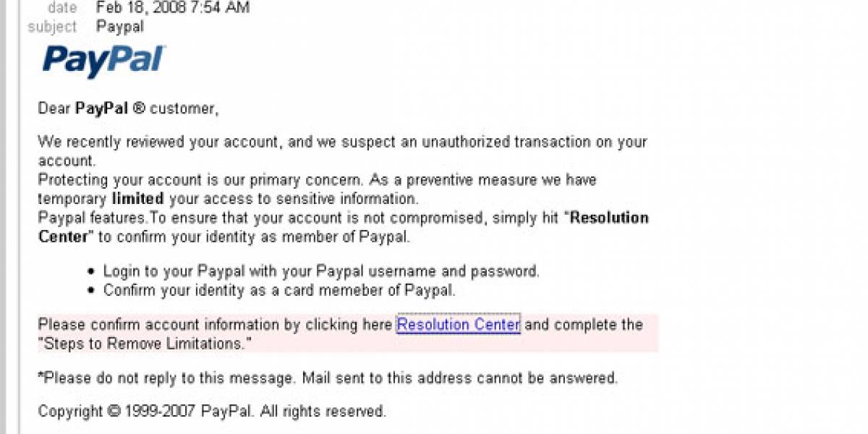Image resolution: width=868 pixels, height=434 pixels.
Task: Click the 'Dear PayPal customer' greeting line
Action: pyautogui.click(x=128, y=109)
